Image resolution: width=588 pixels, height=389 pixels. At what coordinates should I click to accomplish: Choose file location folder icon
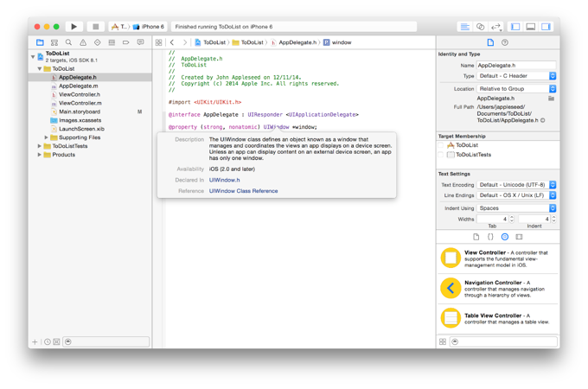point(552,99)
